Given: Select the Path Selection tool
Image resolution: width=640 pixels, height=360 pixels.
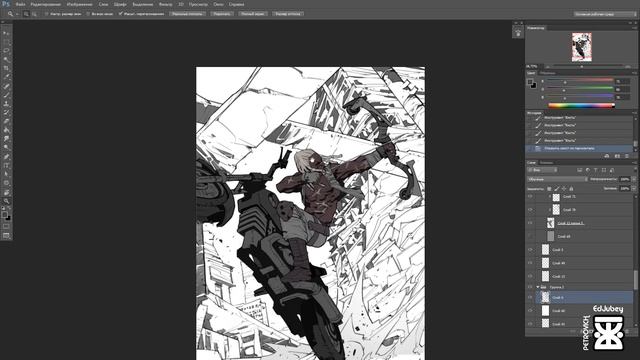Looking at the screenshot, I should [x=6, y=174].
